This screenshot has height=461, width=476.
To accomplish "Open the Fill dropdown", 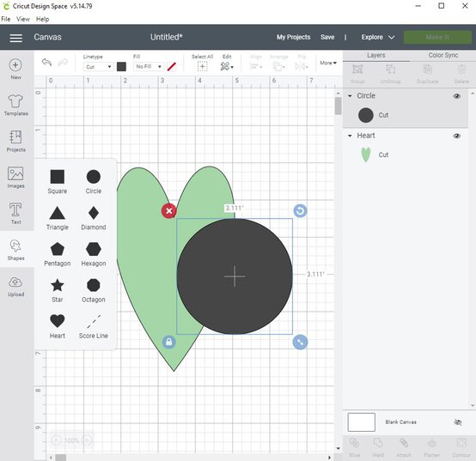I will coord(149,66).
